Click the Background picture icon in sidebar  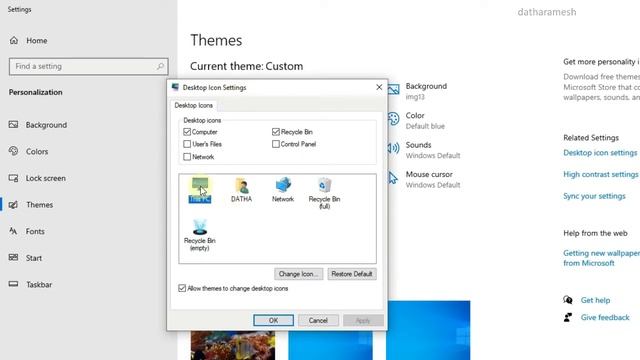pyautogui.click(x=13, y=124)
